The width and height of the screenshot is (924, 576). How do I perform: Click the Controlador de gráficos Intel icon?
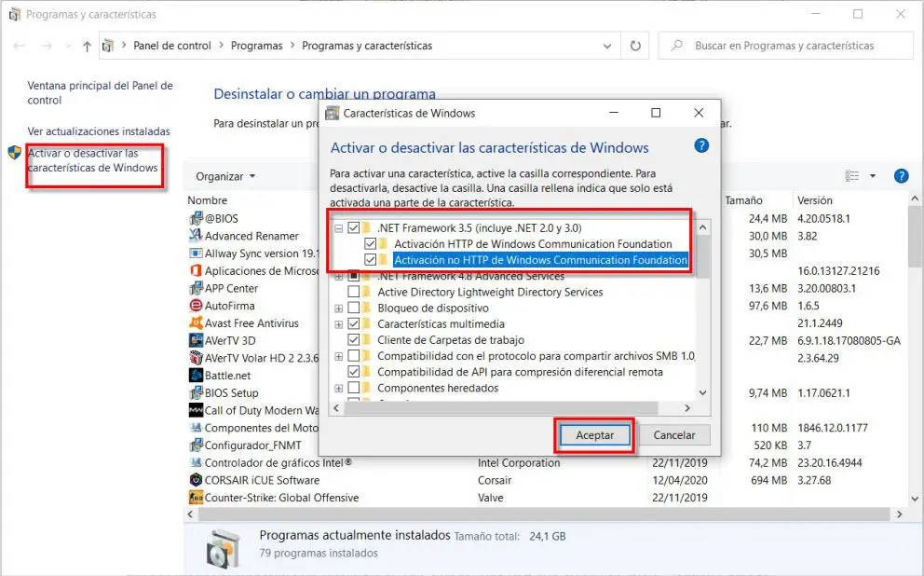[x=196, y=463]
